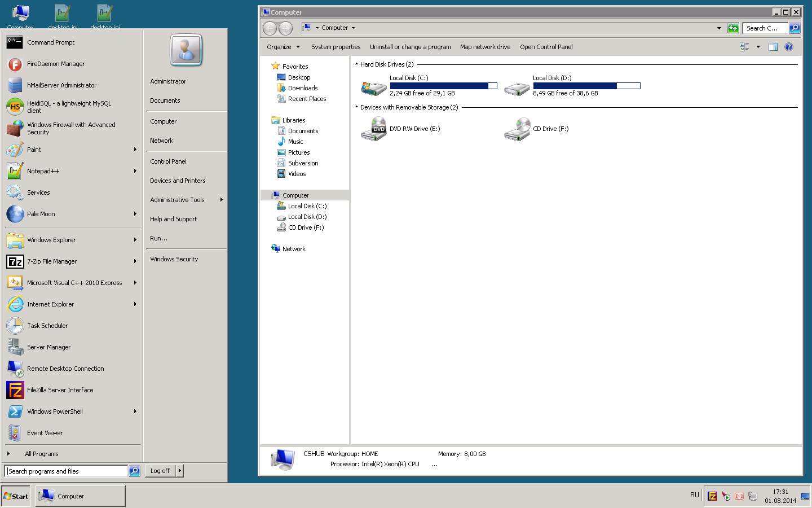The width and height of the screenshot is (812, 508).
Task: Click the Windows Explorer icon in Start menu
Action: [x=15, y=240]
